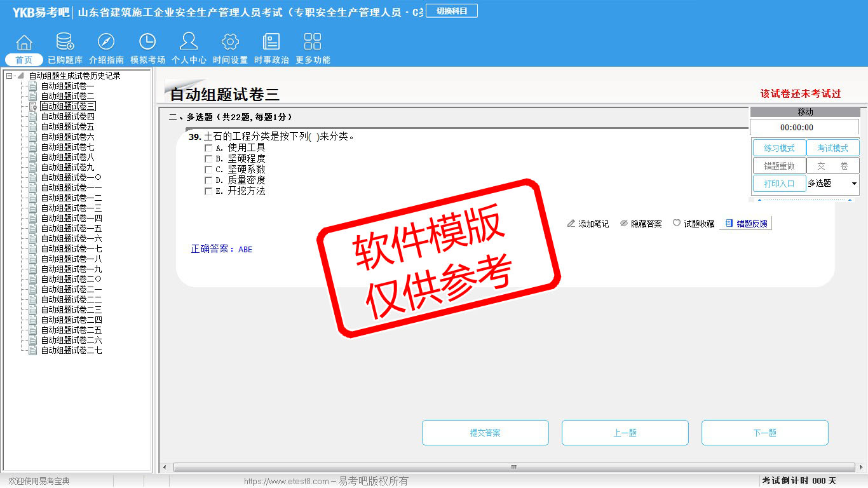The width and height of the screenshot is (868, 488).
Task: Click the document icon beside 自动组题试卷二〇
Action: point(33,279)
